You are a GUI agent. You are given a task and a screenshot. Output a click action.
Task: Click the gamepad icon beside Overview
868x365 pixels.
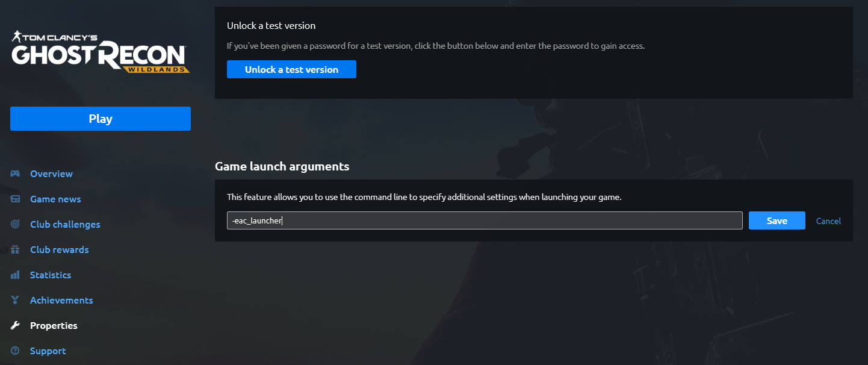click(15, 173)
